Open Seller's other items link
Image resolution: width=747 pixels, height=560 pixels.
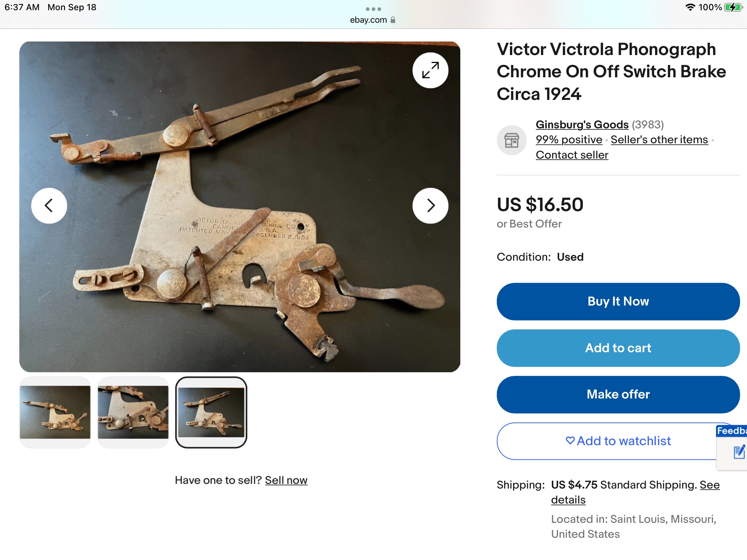click(x=659, y=140)
